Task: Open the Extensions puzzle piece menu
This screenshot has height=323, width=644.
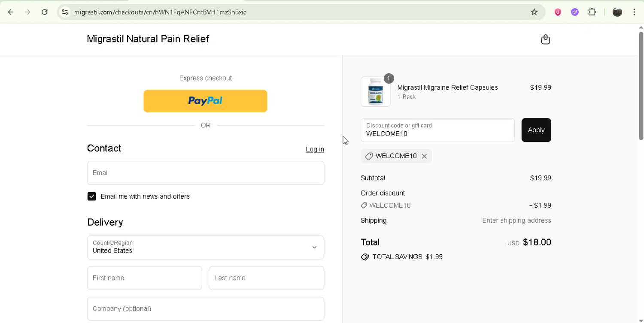Action: (x=592, y=12)
